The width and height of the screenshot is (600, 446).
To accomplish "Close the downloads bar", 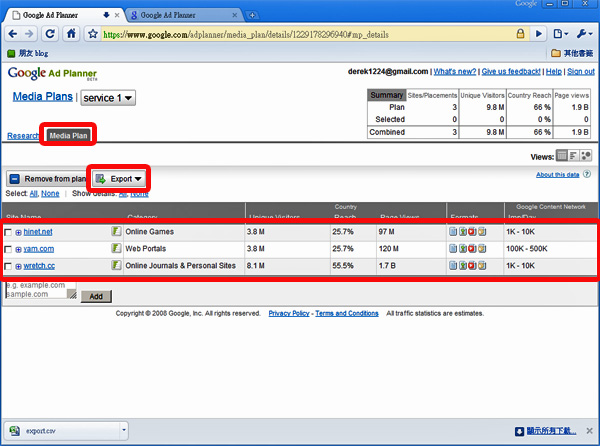I will pyautogui.click(x=589, y=431).
